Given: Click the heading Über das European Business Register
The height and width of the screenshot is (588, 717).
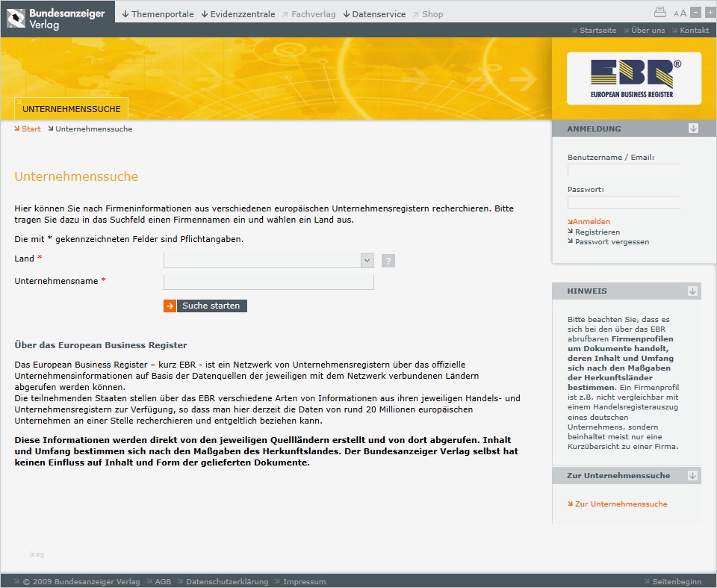Looking at the screenshot, I should click(x=101, y=345).
